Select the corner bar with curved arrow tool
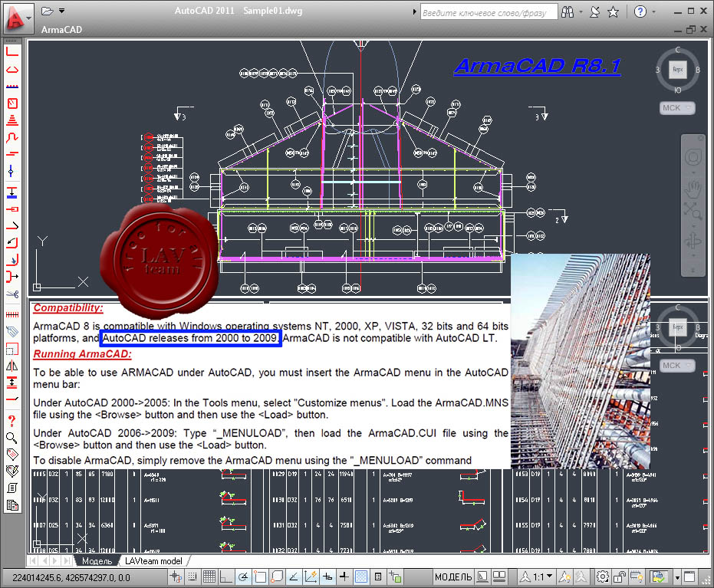This screenshot has width=714, height=588. (x=12, y=243)
